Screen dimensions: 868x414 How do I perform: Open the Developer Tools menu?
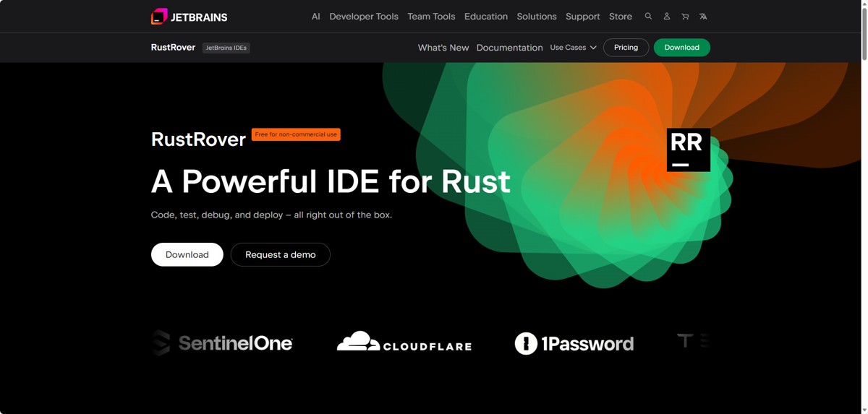(364, 16)
